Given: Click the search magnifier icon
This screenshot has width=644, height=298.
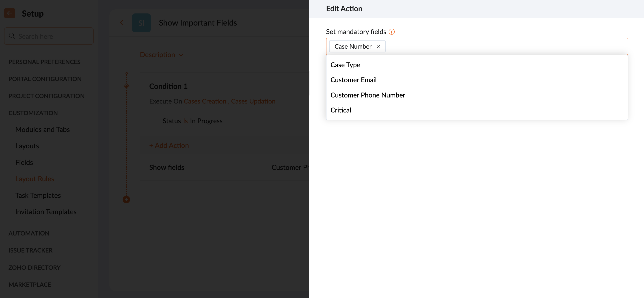Looking at the screenshot, I should point(12,36).
